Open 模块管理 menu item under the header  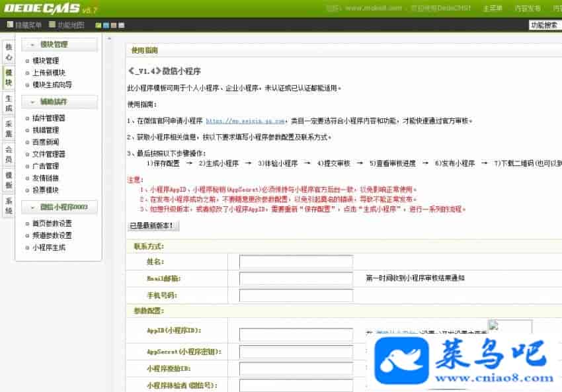pos(46,61)
